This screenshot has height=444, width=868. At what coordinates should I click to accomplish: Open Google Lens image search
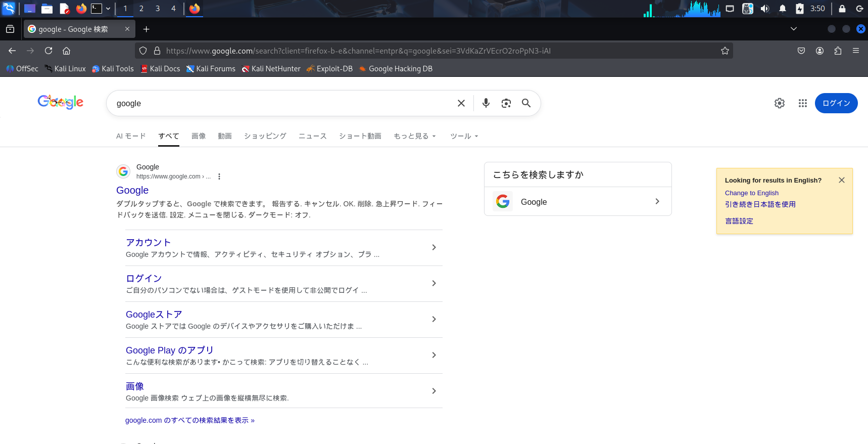[506, 103]
